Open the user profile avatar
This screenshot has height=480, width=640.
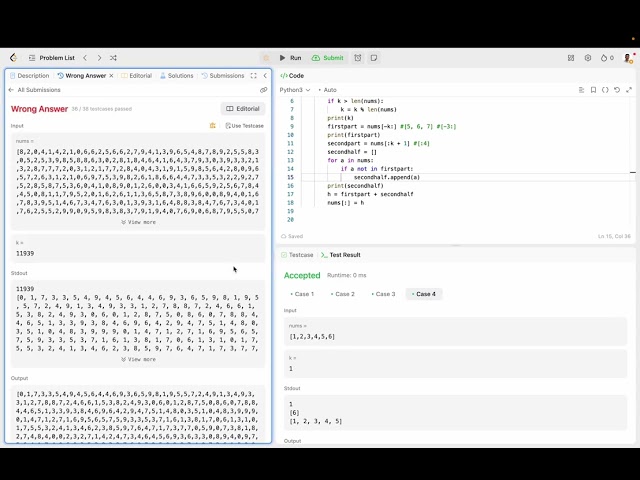pyautogui.click(x=628, y=58)
